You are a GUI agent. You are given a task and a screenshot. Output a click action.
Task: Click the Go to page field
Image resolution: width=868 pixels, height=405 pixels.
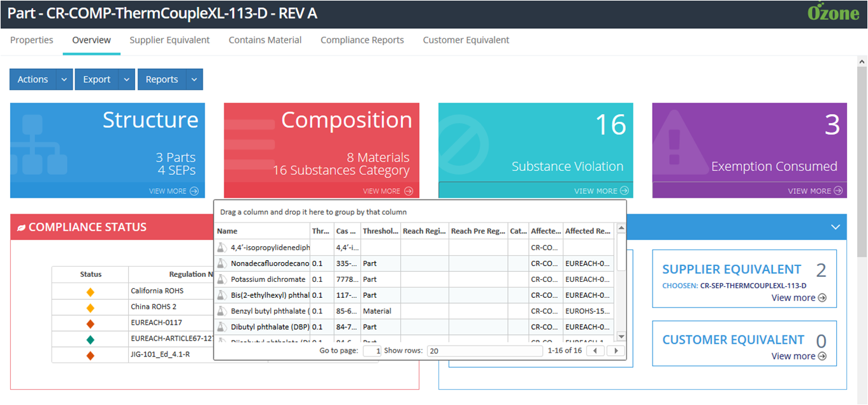tap(372, 351)
